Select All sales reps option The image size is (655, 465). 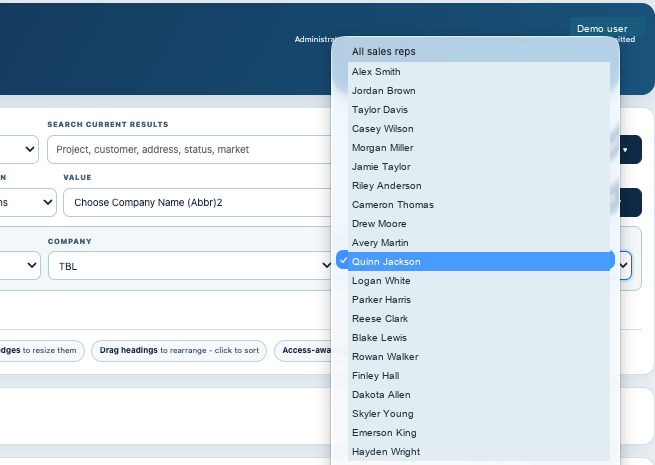pyautogui.click(x=475, y=51)
